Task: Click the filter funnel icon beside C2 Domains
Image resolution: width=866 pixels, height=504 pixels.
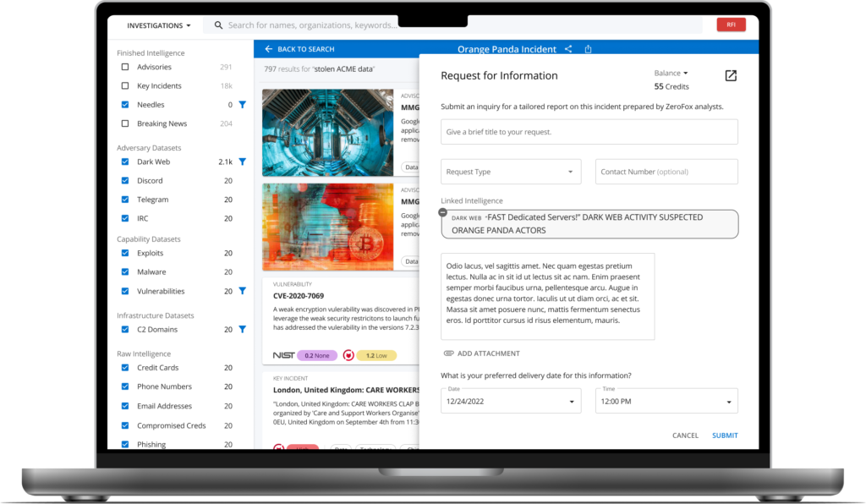Action: pyautogui.click(x=242, y=329)
